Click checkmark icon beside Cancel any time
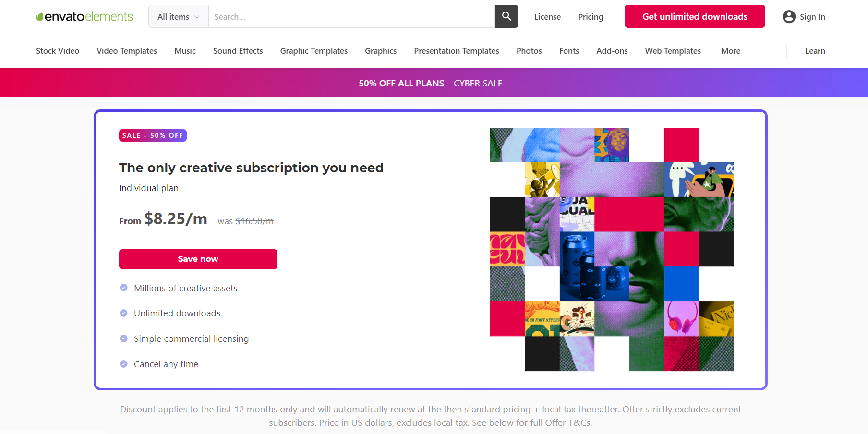Image resolution: width=868 pixels, height=434 pixels. click(x=123, y=364)
